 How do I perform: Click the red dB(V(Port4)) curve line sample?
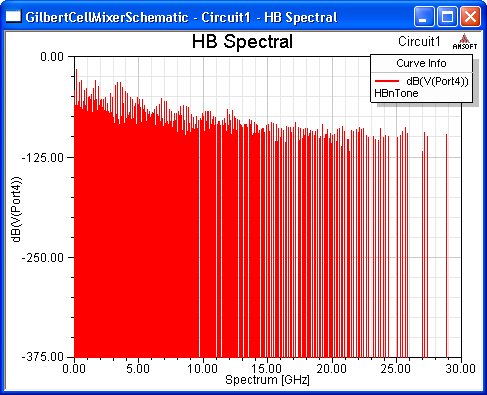pyautogui.click(x=387, y=81)
